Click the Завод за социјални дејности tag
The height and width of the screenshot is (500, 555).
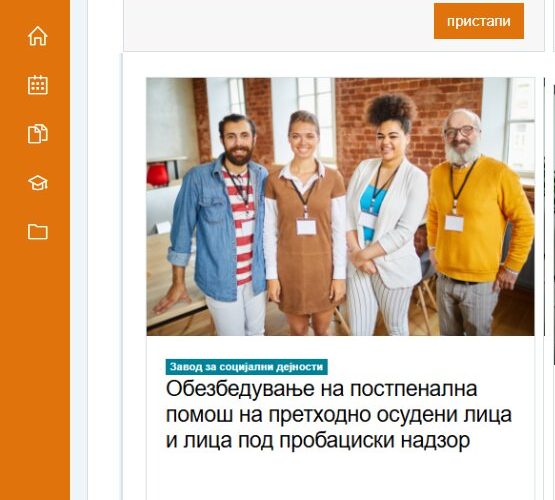coord(246,367)
